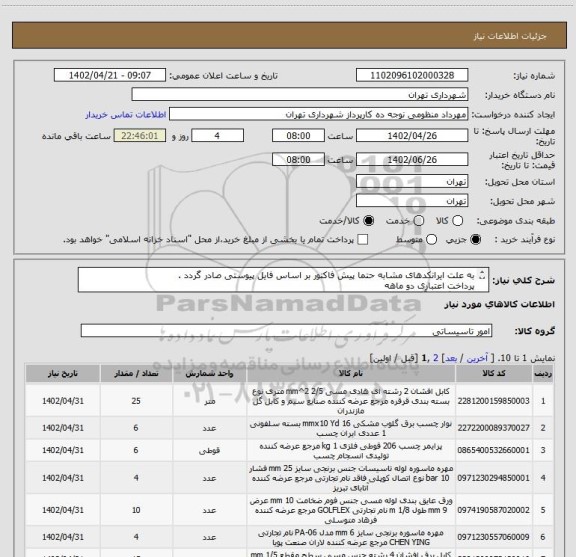This screenshot has width=576, height=557.
Task: Click the response deadline time 08:00
Action: tap(298, 136)
